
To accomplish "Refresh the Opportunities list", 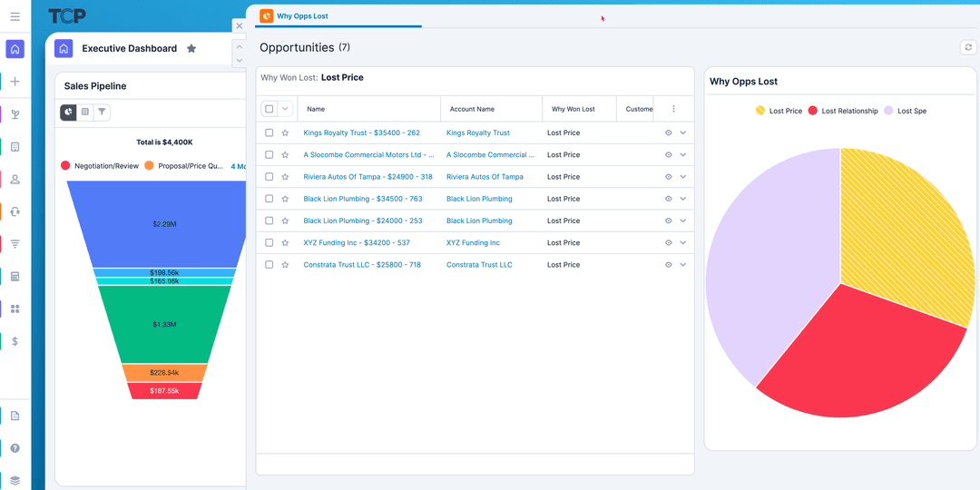I will click(968, 47).
